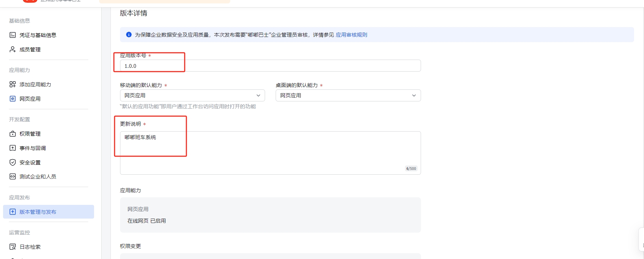This screenshot has width=644, height=259.
Task: Open 移动端的默认能力 dropdown
Action: 193,95
